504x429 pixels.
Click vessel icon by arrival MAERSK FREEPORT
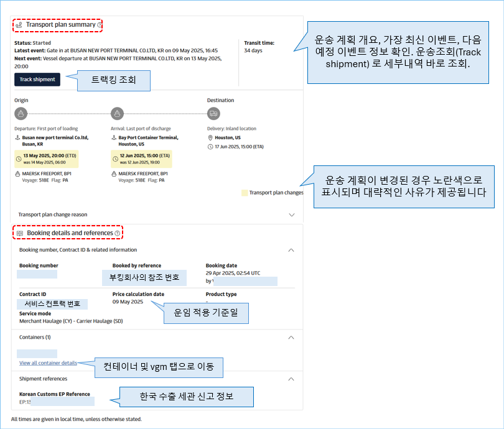(x=114, y=173)
